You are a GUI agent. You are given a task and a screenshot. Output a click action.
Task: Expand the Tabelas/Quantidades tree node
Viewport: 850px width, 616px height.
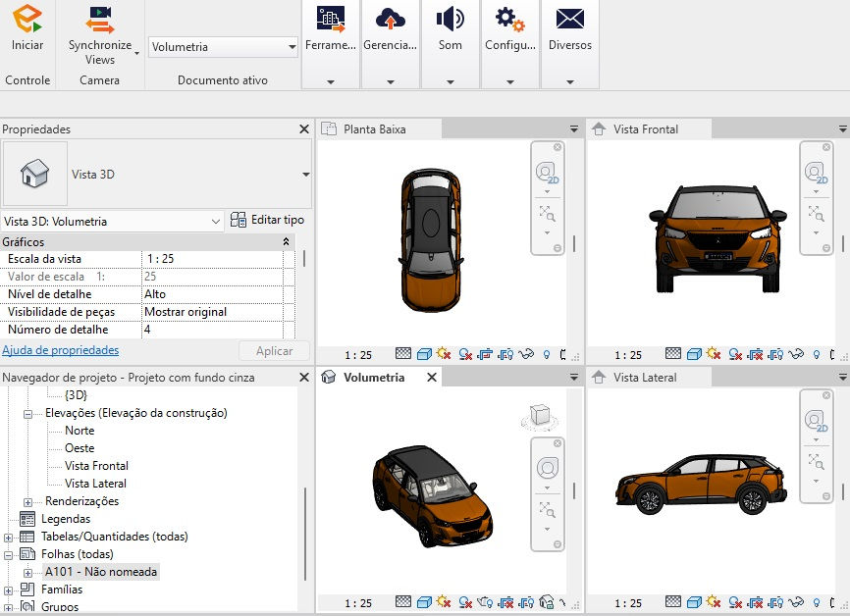point(8,537)
